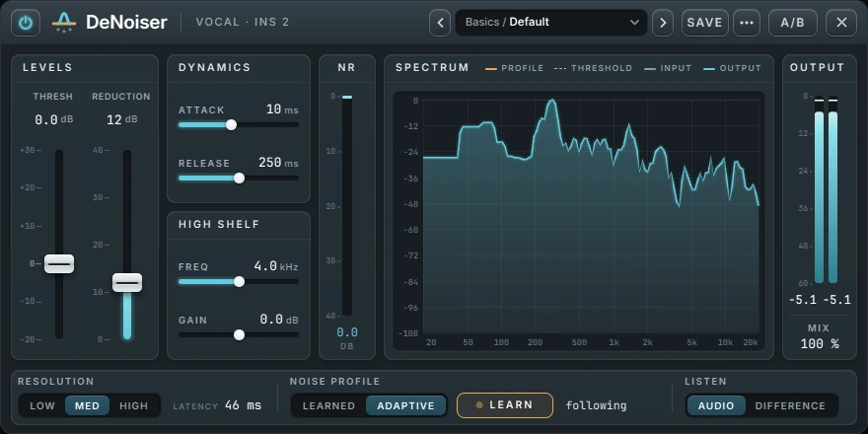Switch noise profile to LEARNED

coord(328,405)
